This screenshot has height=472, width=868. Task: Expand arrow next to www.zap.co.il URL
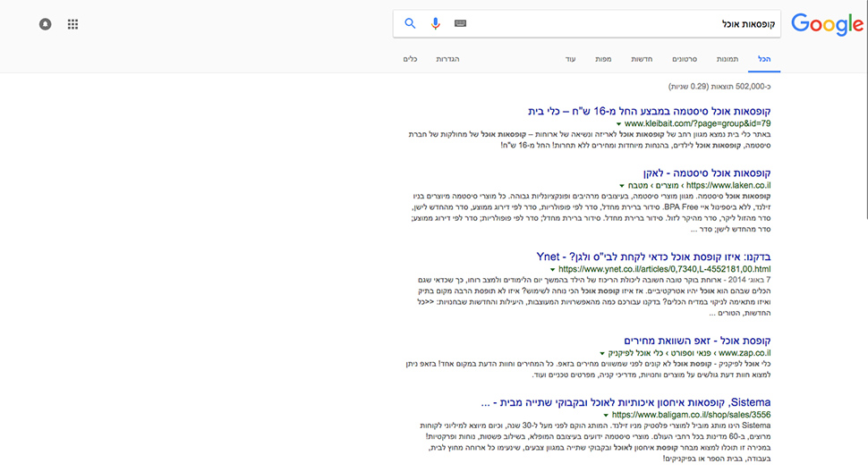point(602,353)
